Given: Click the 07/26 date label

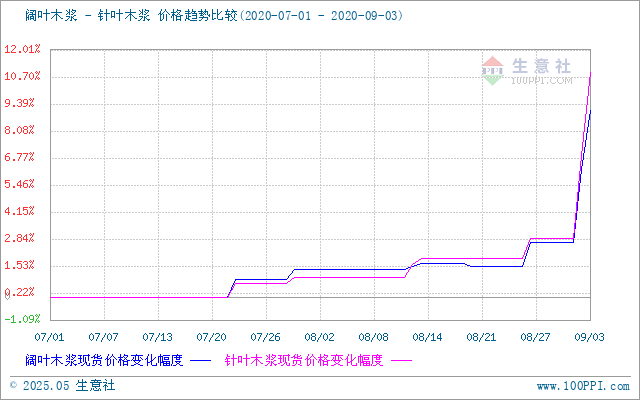Looking at the screenshot, I should (265, 337).
